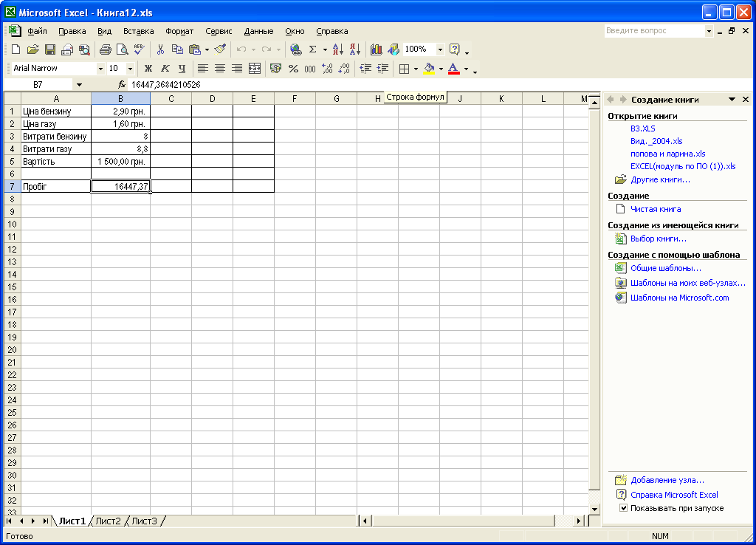756x545 pixels.
Task: Switch to the Лист2 sheet tab
Action: (108, 521)
